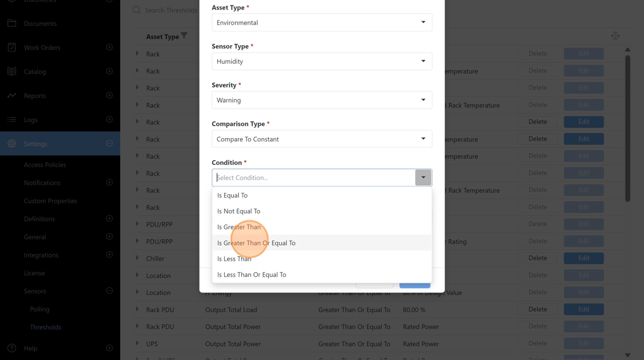This screenshot has height=360, width=644.
Task: Click Edit button for Chiller row
Action: [583, 258]
